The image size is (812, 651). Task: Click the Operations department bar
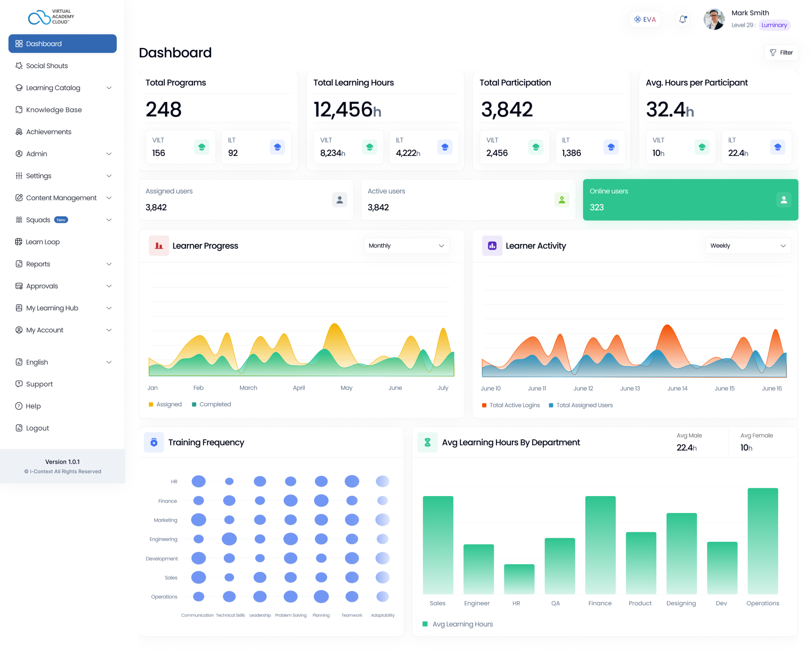763,541
